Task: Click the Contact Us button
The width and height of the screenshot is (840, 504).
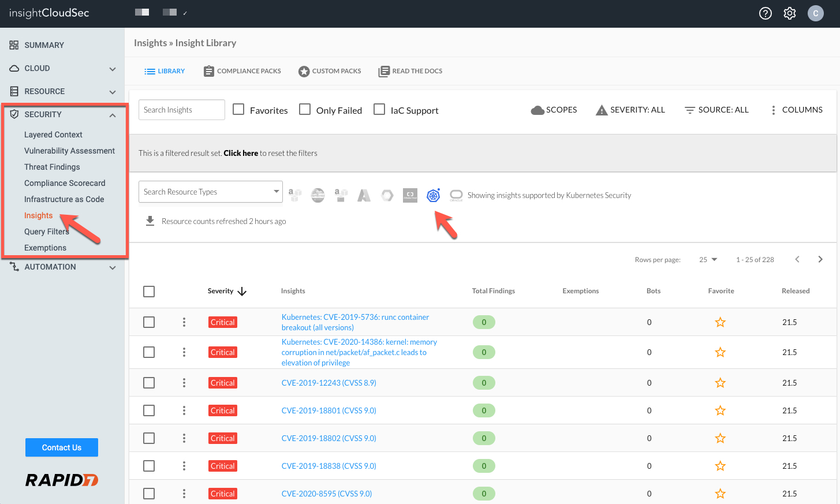Action: (62, 447)
